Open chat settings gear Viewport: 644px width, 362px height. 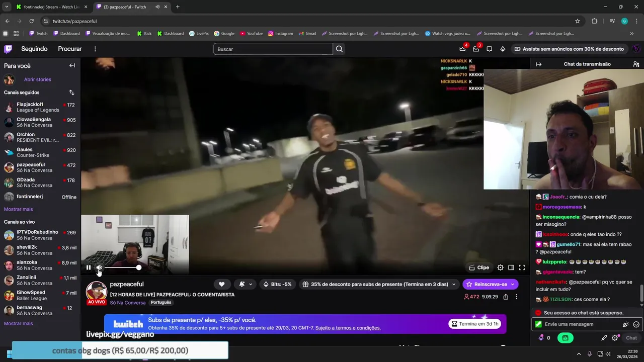pyautogui.click(x=615, y=338)
